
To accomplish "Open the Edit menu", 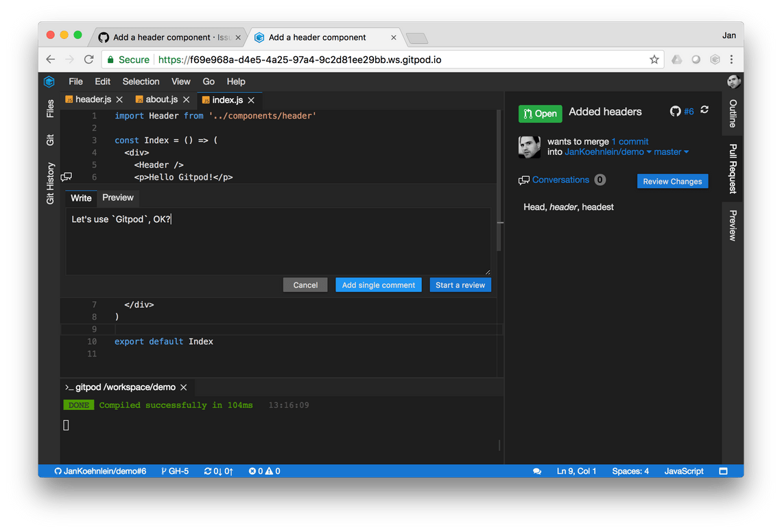I will click(x=103, y=82).
